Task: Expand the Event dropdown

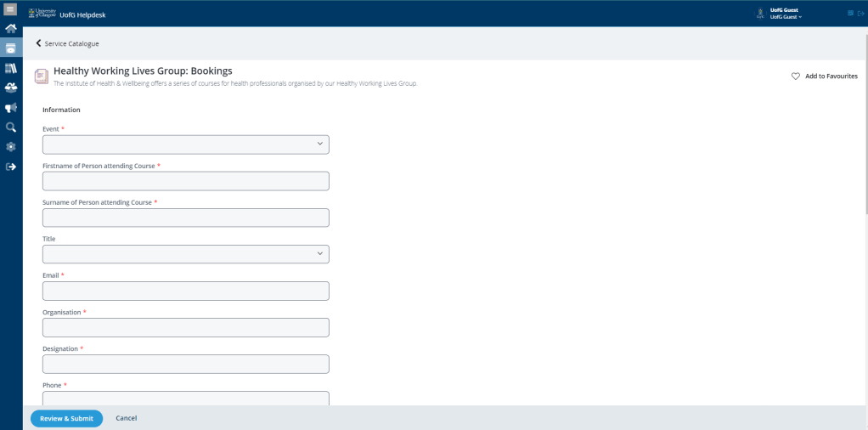Action: coord(185,144)
